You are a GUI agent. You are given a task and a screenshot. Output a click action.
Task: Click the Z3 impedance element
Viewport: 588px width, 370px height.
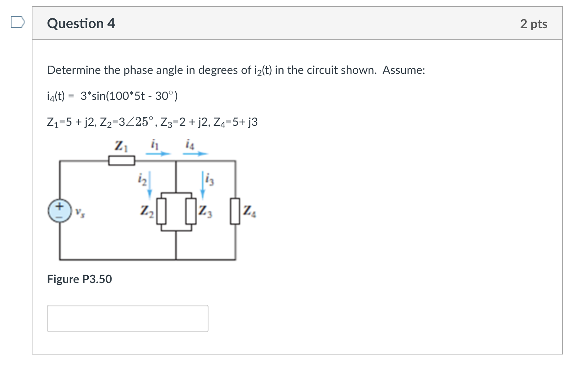[x=191, y=211]
